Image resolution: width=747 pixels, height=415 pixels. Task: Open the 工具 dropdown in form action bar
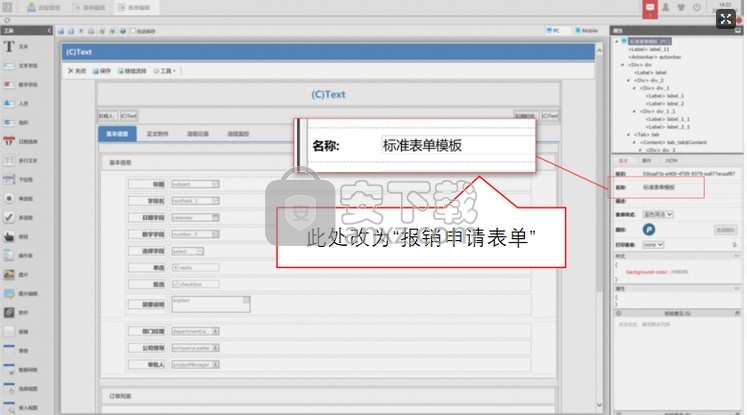click(165, 71)
